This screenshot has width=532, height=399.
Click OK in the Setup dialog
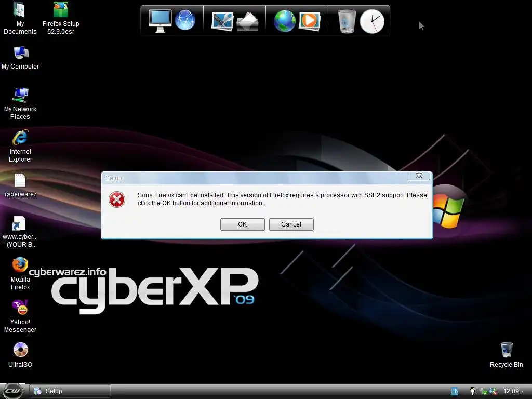[x=242, y=224]
